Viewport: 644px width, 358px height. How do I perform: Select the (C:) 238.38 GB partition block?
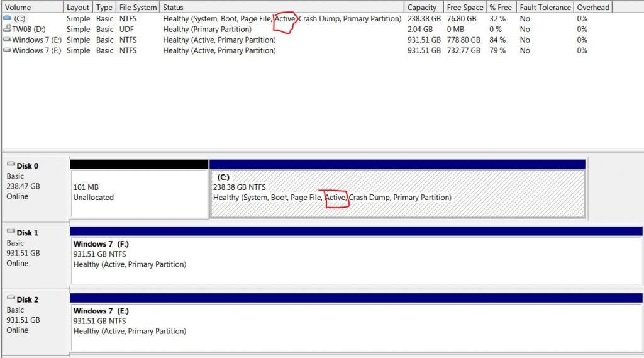(x=397, y=193)
